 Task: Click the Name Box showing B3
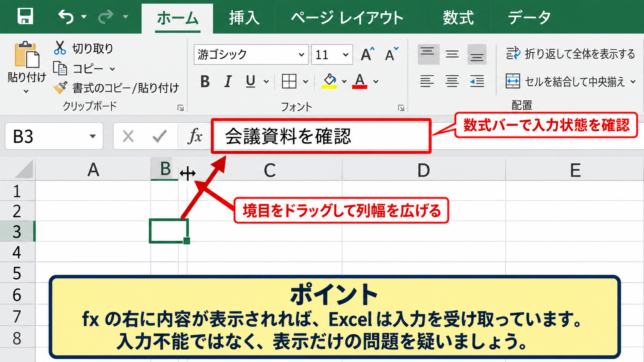pos(54,136)
